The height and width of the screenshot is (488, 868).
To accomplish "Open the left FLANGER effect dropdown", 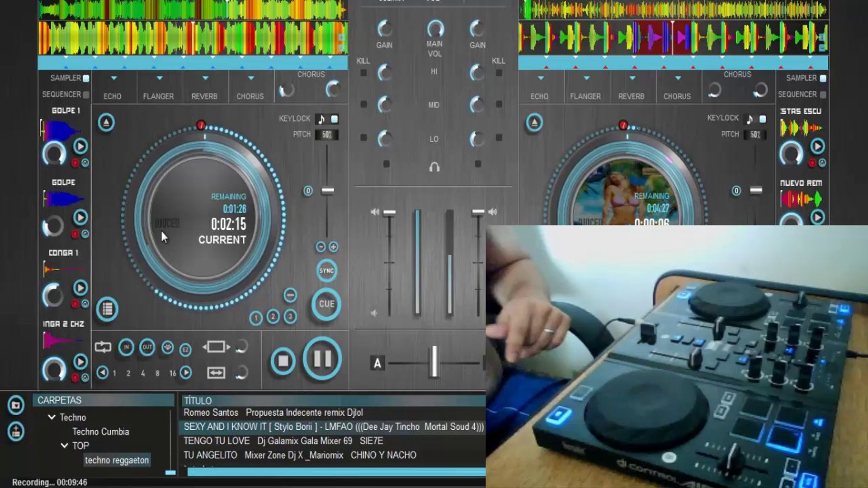I will [159, 78].
